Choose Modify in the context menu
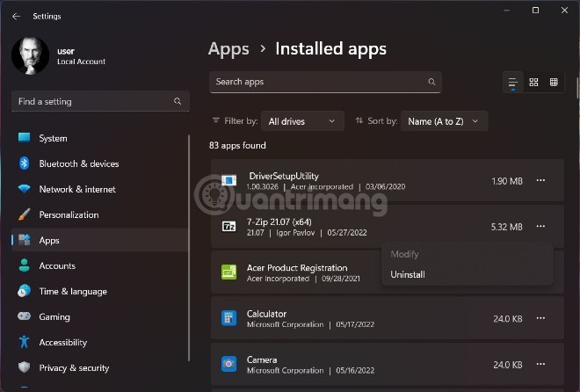 pos(405,253)
